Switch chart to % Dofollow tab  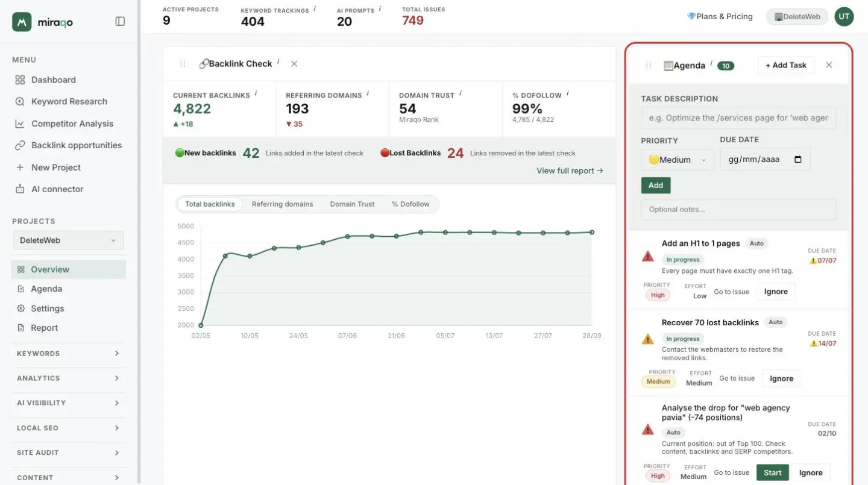coord(410,204)
